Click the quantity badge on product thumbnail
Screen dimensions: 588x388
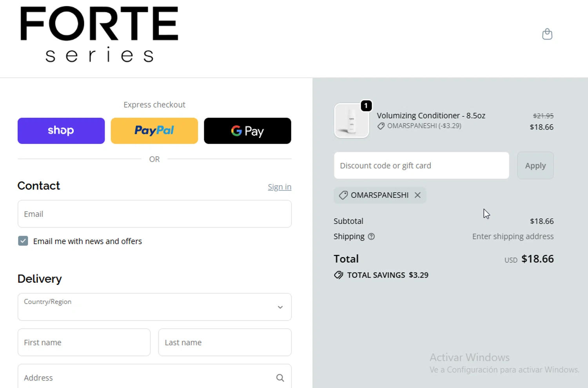pyautogui.click(x=366, y=106)
